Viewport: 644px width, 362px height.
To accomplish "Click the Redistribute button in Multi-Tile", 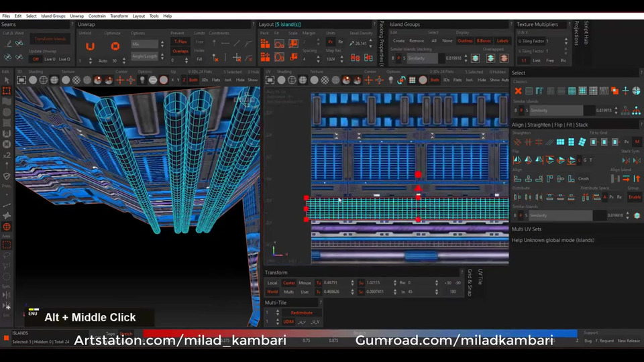I will pyautogui.click(x=301, y=313).
